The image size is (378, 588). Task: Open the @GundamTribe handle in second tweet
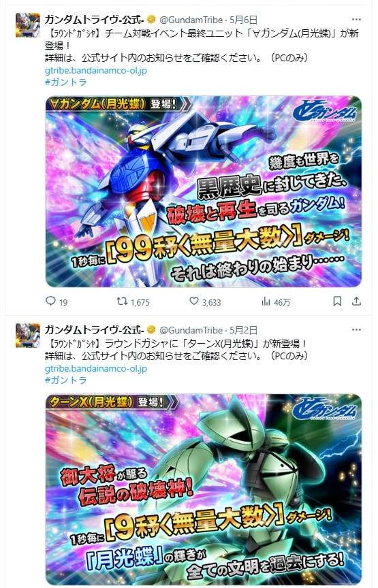[x=191, y=330]
